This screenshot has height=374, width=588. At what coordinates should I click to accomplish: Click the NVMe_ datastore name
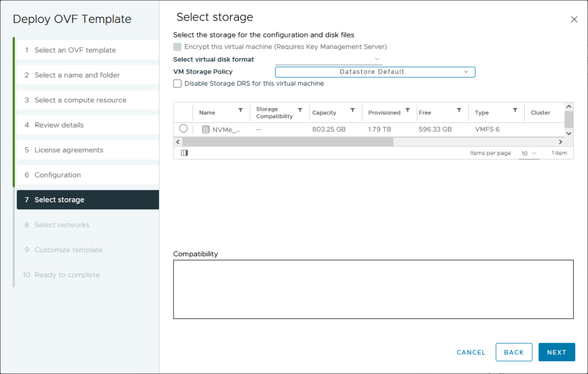pyautogui.click(x=226, y=130)
